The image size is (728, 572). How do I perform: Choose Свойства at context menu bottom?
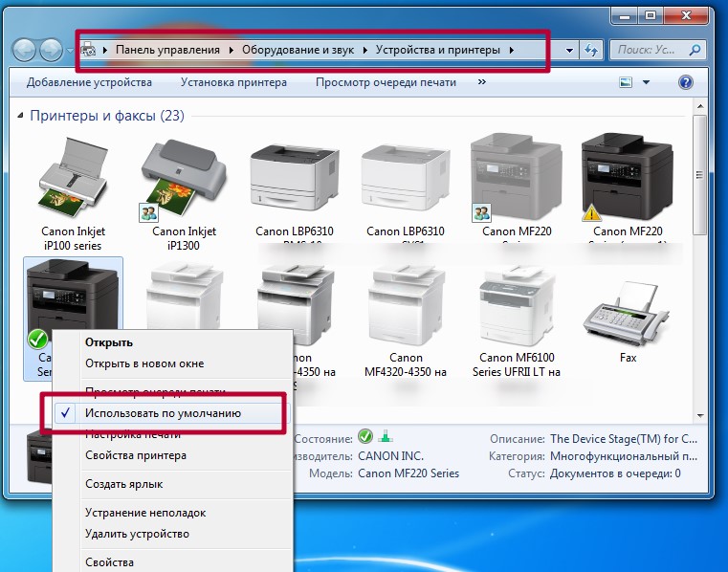tap(109, 562)
